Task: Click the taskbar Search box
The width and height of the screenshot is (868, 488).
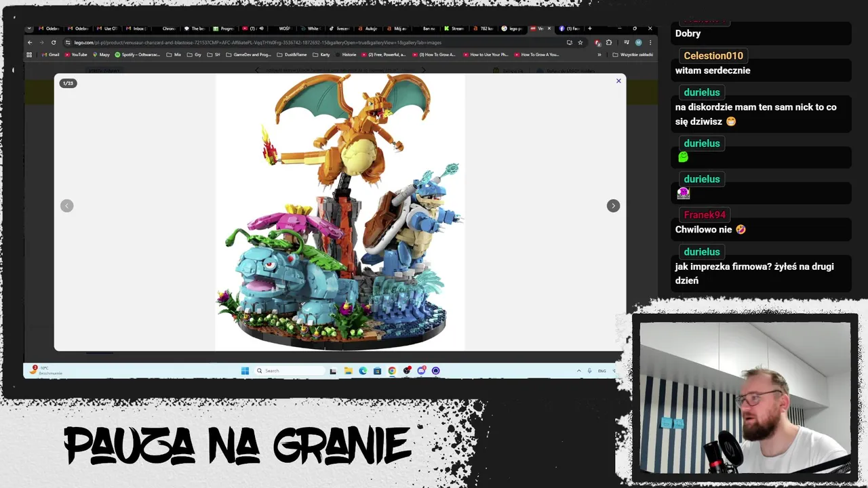Action: (x=290, y=371)
